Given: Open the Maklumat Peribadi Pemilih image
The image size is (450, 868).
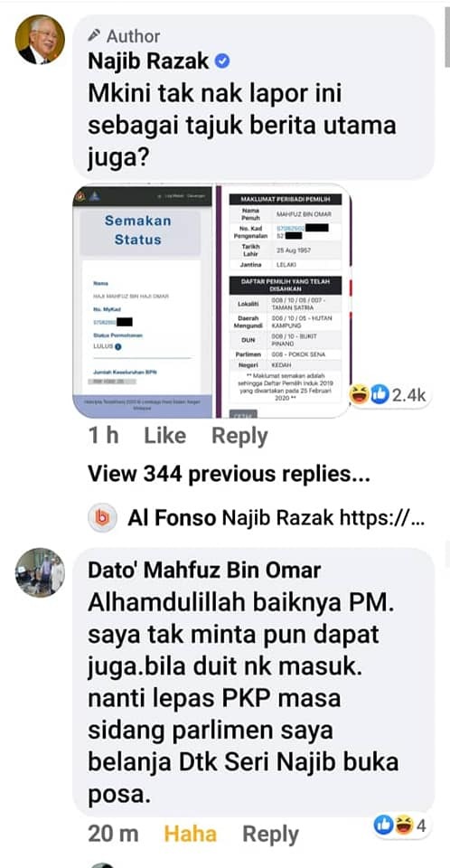Looking at the screenshot, I should [x=284, y=300].
